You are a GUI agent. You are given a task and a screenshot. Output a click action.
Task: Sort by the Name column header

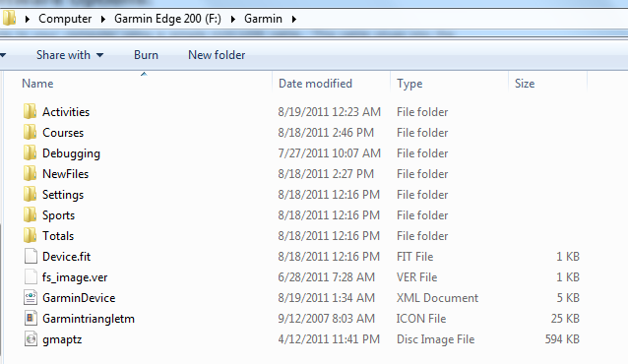click(138, 84)
